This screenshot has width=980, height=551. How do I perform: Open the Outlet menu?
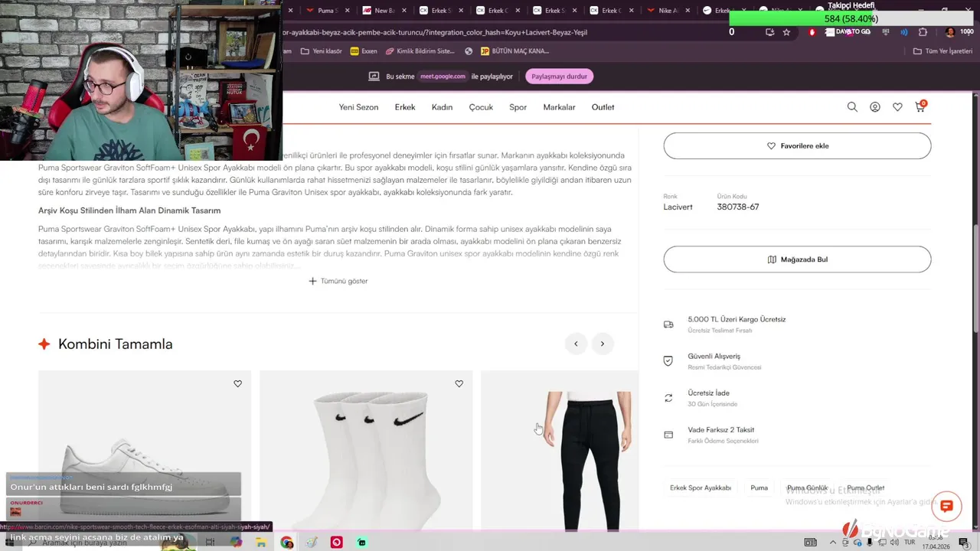[603, 107]
